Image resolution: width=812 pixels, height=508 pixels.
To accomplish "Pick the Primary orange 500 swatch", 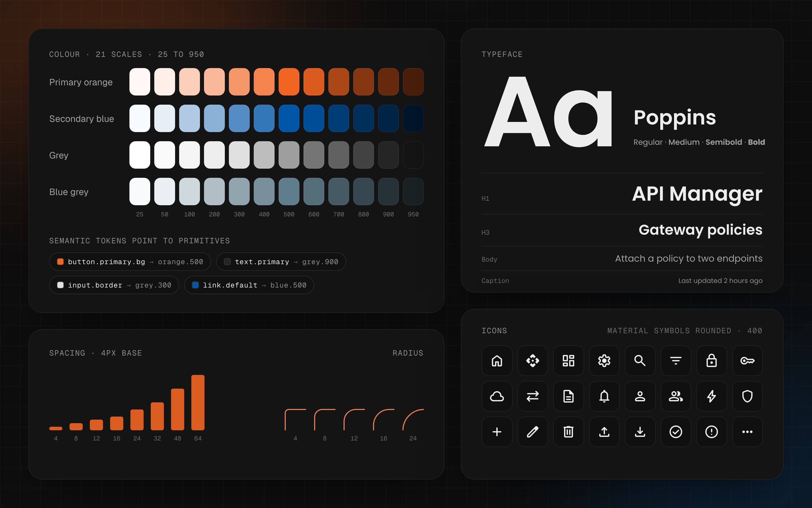I will [289, 82].
